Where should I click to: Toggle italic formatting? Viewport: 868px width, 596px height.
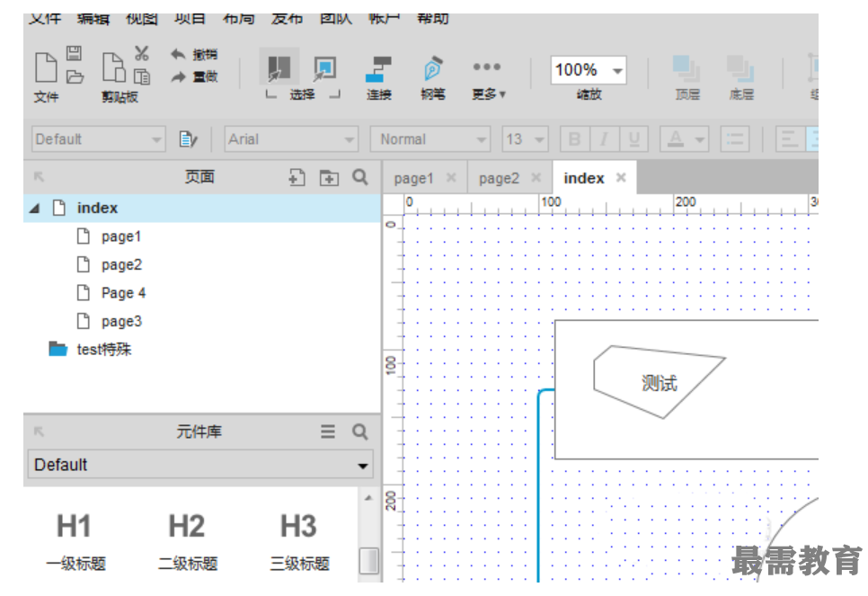click(605, 139)
